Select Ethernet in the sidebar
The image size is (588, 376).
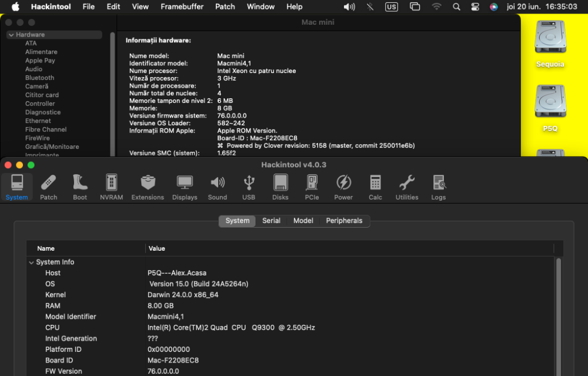pos(38,121)
